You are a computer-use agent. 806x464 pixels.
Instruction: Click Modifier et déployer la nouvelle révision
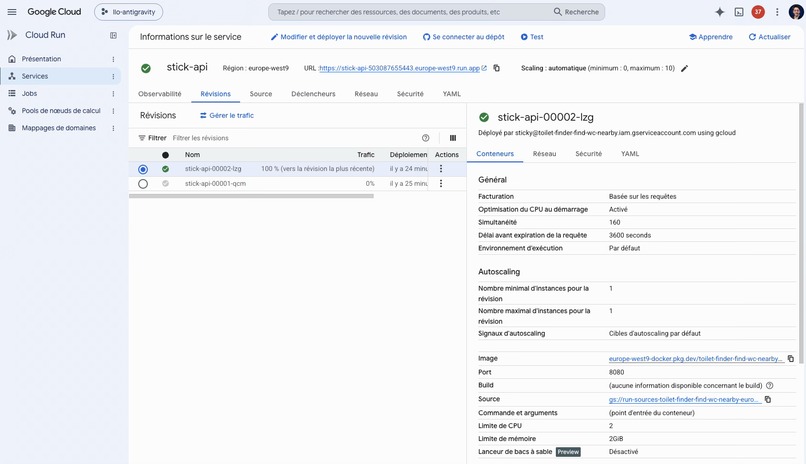339,37
